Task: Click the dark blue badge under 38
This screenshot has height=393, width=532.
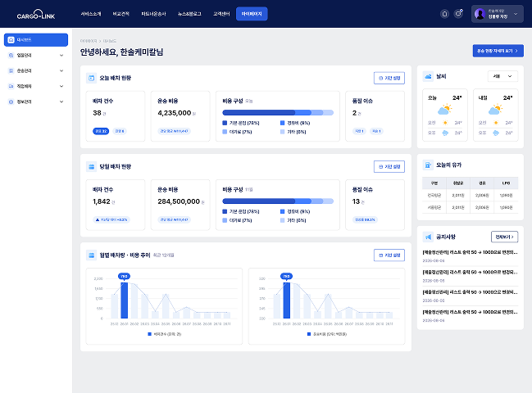Action: (101, 131)
